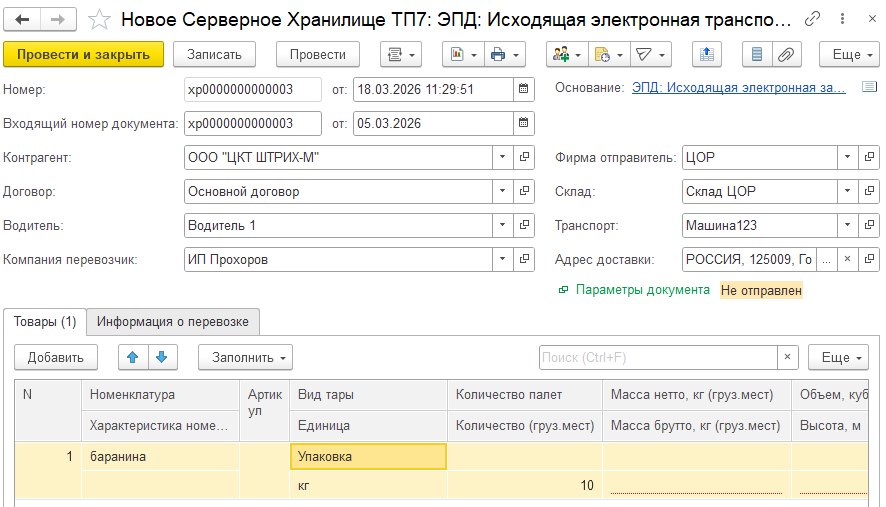
Task: Clear the search field with X button
Action: click(787, 357)
